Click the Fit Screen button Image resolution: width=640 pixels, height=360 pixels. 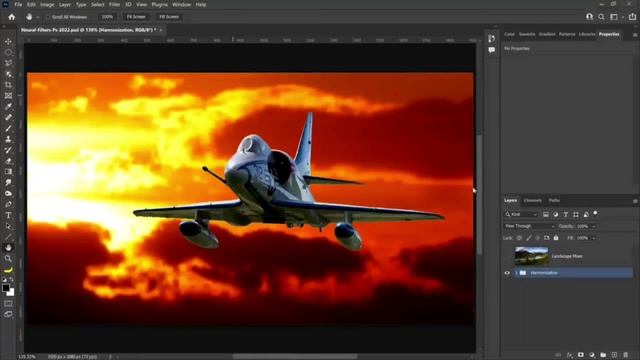(x=136, y=17)
